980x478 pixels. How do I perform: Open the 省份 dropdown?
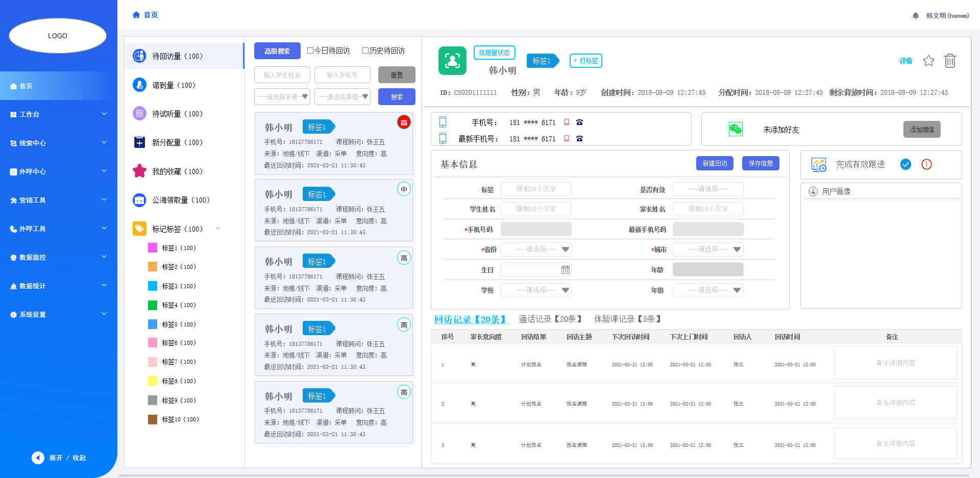coord(536,249)
